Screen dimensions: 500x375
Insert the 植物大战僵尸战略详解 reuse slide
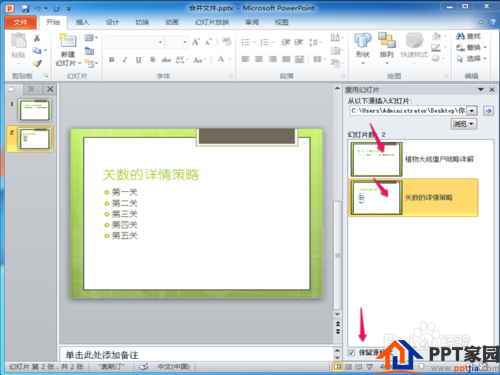pyautogui.click(x=413, y=159)
